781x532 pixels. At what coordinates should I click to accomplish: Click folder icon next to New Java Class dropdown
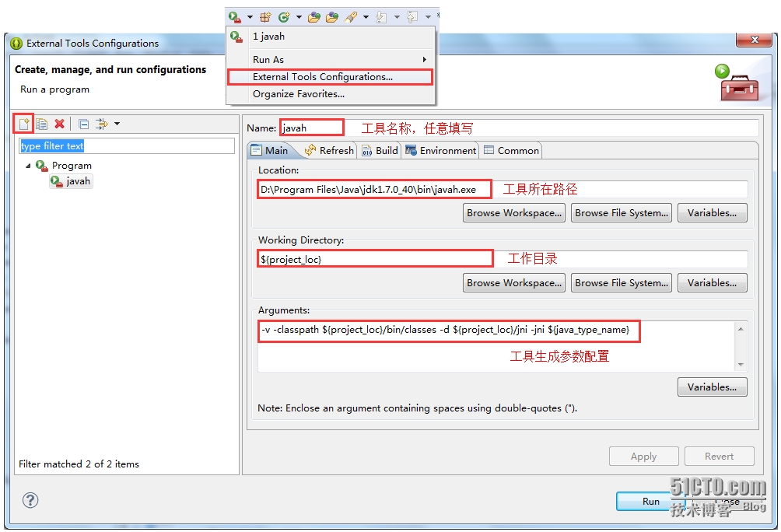click(313, 17)
